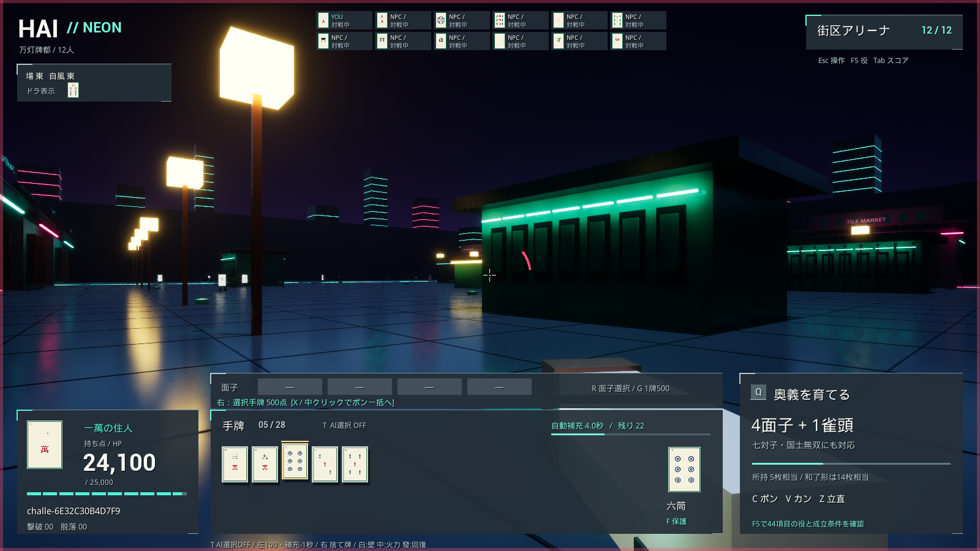
Task: Click the challe-6E32C30B4D7F9 ID text
Action: click(x=73, y=511)
